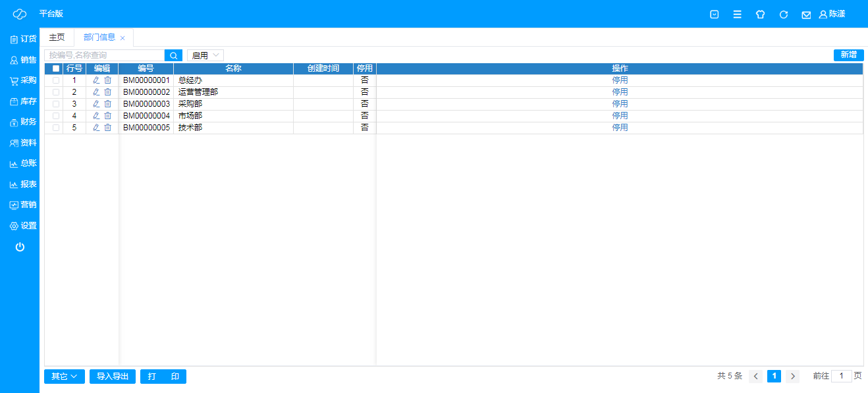
Task: Expand the 其它 dropdown button
Action: [x=65, y=377]
